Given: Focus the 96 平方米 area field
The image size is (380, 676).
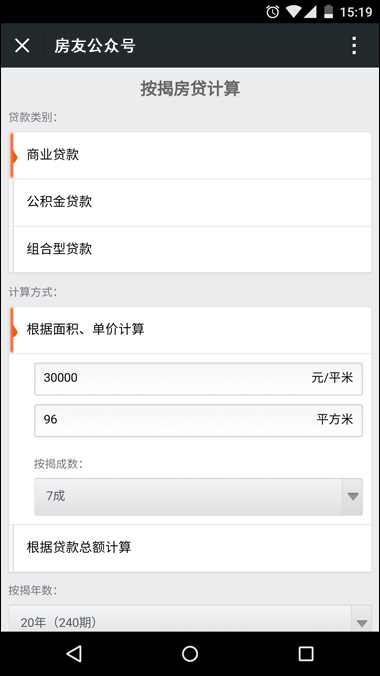Looking at the screenshot, I should [x=198, y=420].
